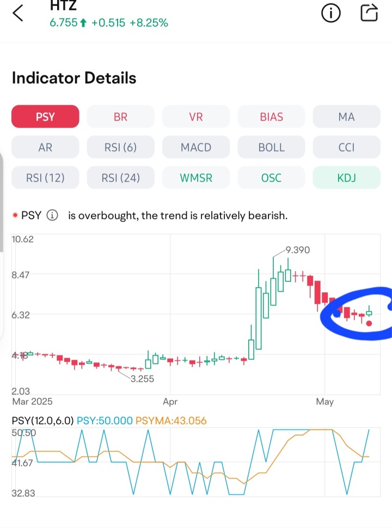
Task: Pick RSI (24) indicator
Action: click(x=121, y=178)
